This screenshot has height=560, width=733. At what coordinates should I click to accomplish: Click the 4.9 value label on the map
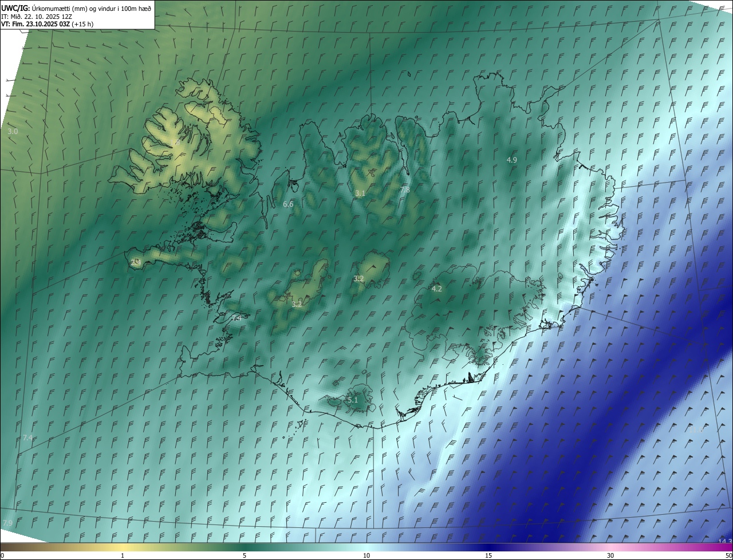click(512, 160)
